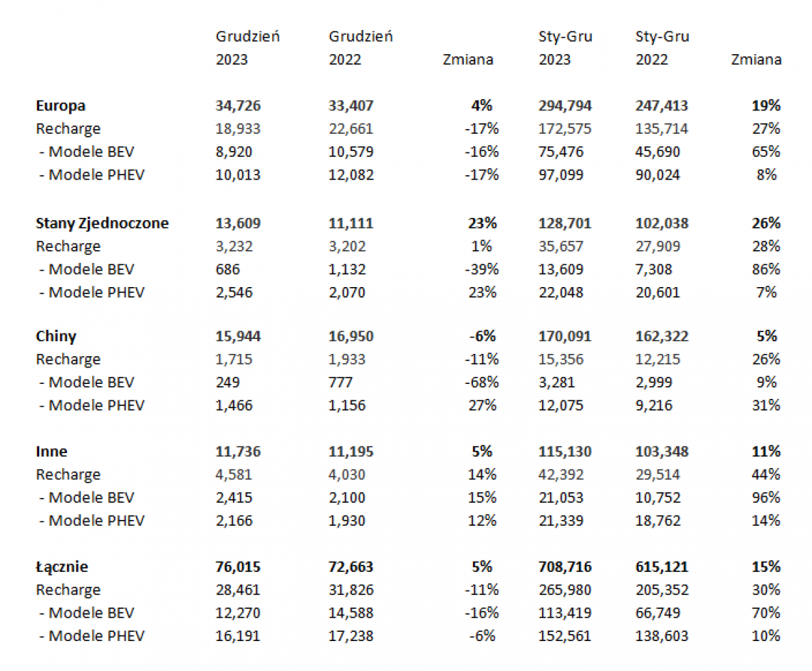Click the rightmost Zmiana column header
Screen dimensions: 812x671
[756, 60]
